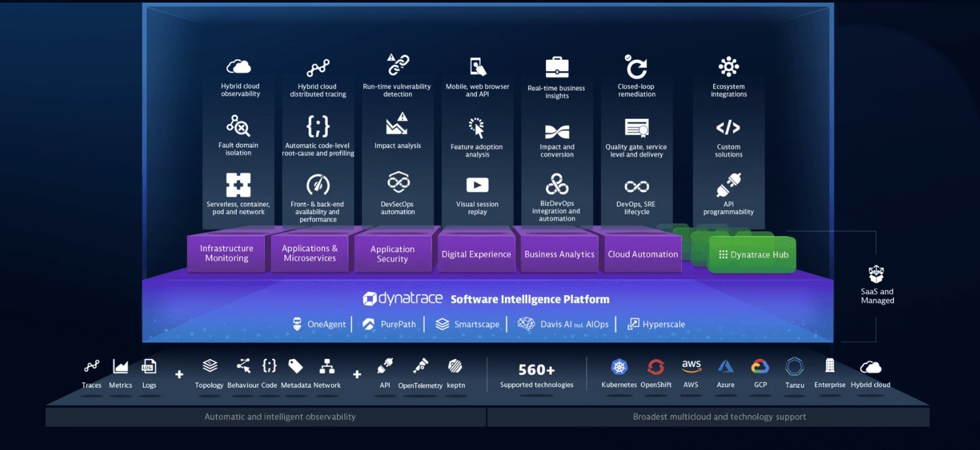Image resolution: width=980 pixels, height=450 pixels.
Task: Click the Impact analysis chart icon
Action: [x=397, y=124]
